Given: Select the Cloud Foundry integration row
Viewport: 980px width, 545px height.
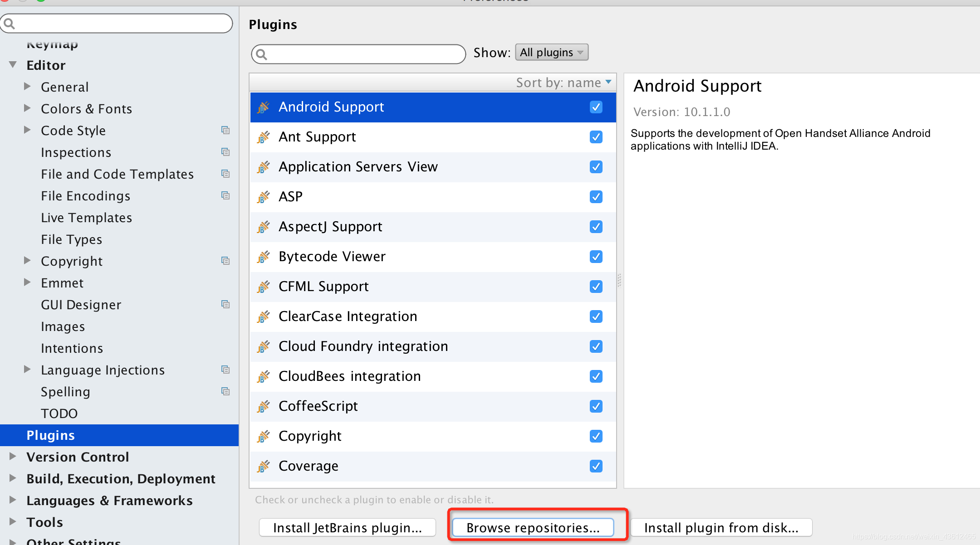Looking at the screenshot, I should click(433, 347).
